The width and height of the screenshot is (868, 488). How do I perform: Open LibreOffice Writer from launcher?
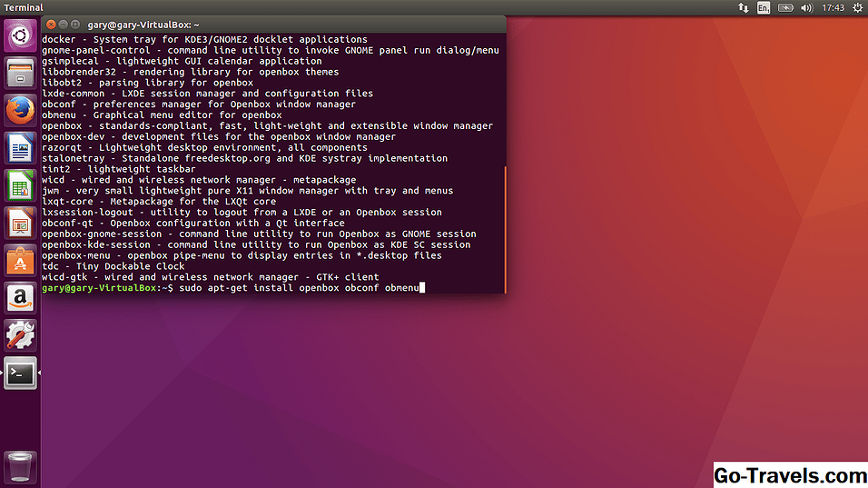coord(21,148)
